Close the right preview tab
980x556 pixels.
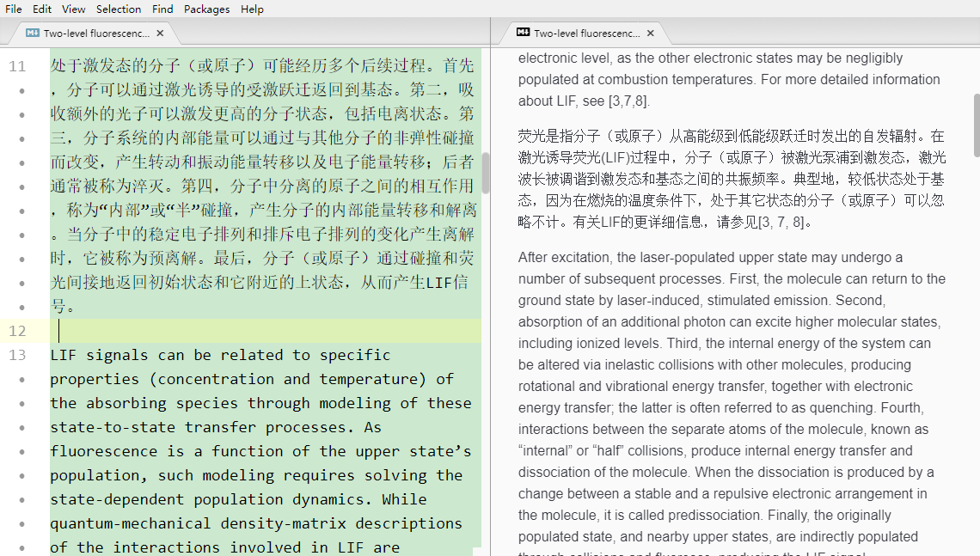651,34
